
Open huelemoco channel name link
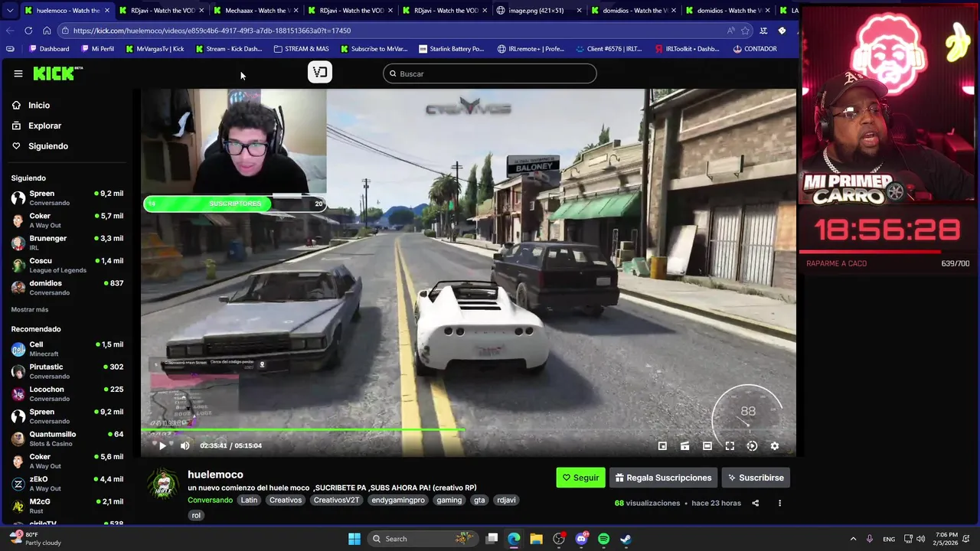pyautogui.click(x=215, y=474)
